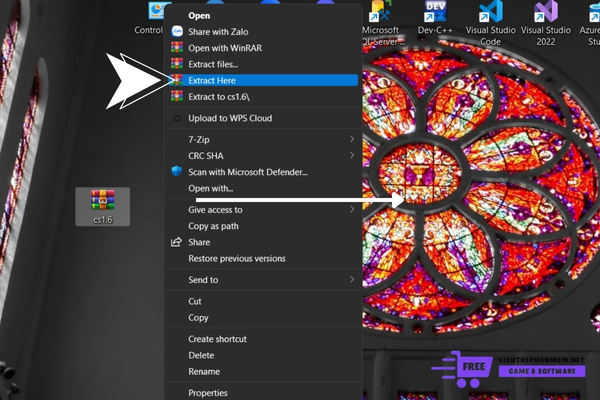
Task: Expand the CRC SHA submenu
Action: tap(351, 156)
